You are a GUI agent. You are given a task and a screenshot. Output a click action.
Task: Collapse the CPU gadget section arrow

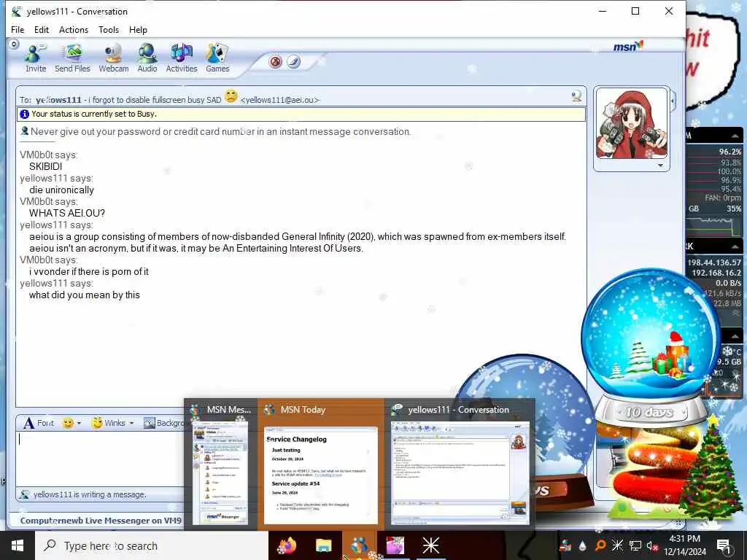pos(735,136)
